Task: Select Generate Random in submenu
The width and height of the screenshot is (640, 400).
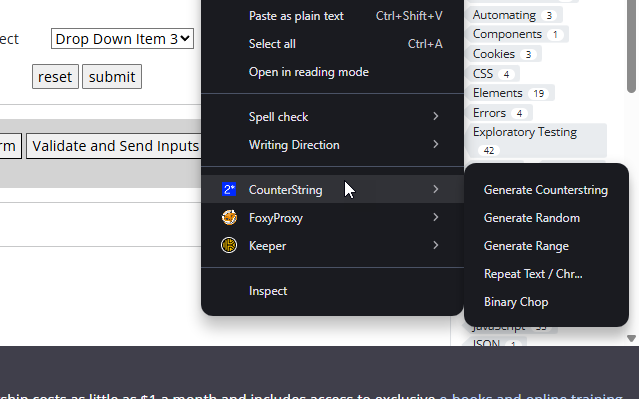Action: click(546, 218)
